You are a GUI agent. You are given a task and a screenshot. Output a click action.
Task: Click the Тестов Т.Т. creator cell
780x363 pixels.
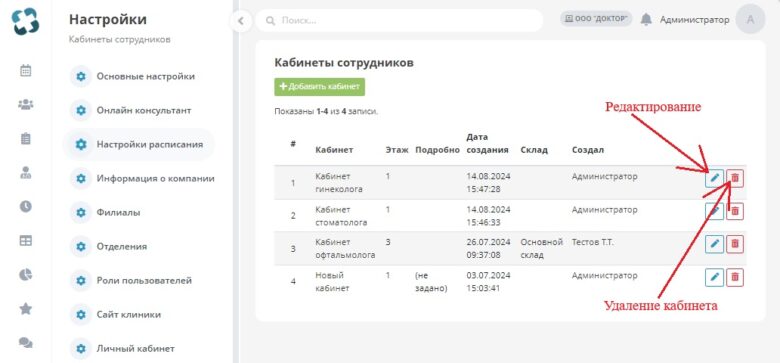click(593, 242)
